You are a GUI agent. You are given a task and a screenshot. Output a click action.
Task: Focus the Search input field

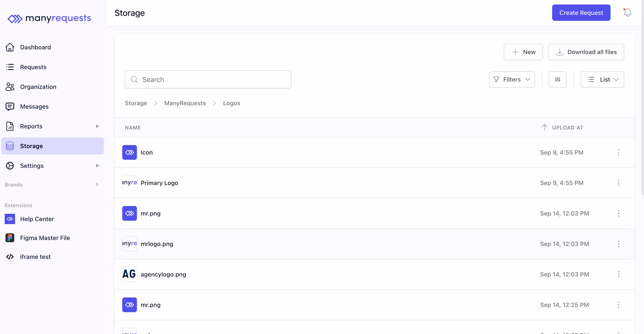pos(208,80)
